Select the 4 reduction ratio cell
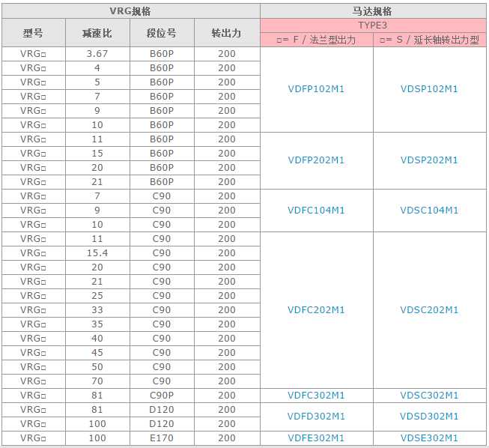The height and width of the screenshot is (448, 489). pyautogui.click(x=97, y=68)
